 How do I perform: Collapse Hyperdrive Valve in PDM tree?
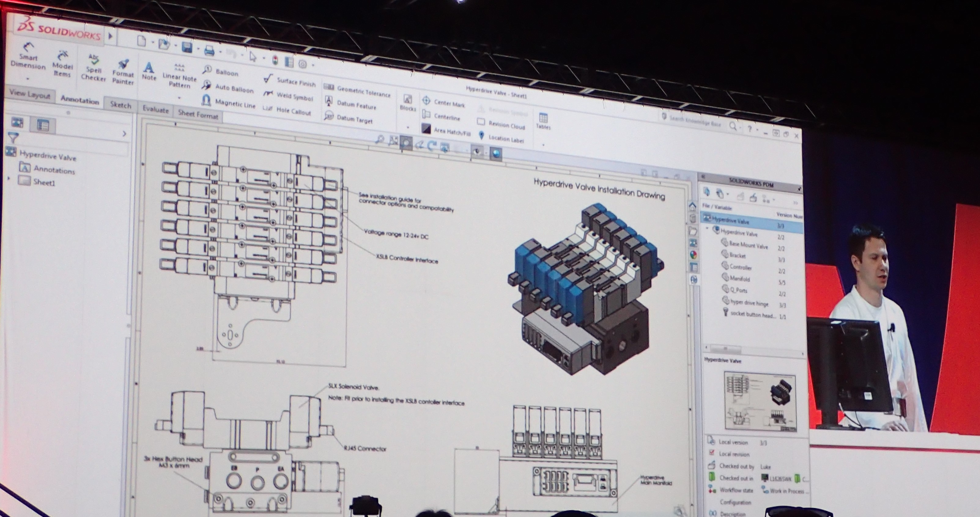coord(708,229)
